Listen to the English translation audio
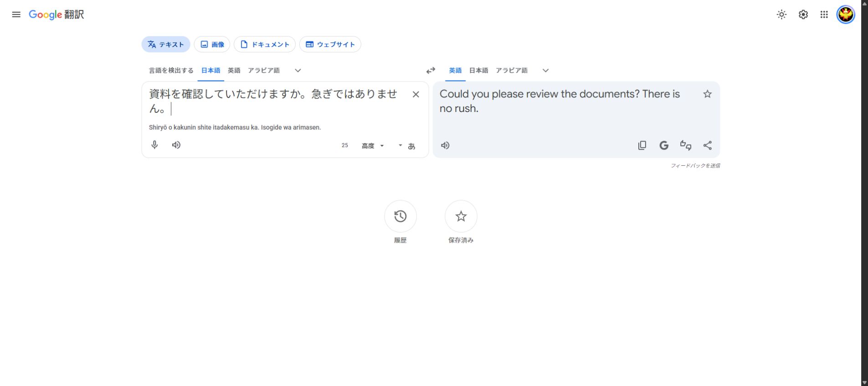 pyautogui.click(x=445, y=145)
